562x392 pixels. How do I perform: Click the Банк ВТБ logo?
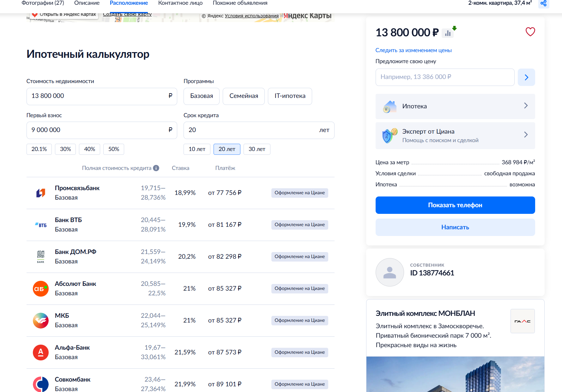pyautogui.click(x=41, y=225)
